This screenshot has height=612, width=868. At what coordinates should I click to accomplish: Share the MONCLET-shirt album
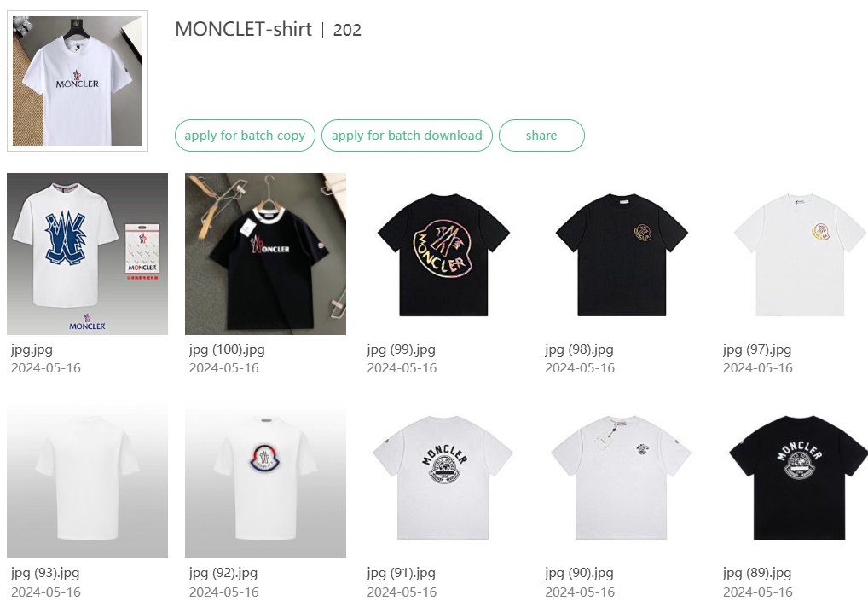(541, 136)
